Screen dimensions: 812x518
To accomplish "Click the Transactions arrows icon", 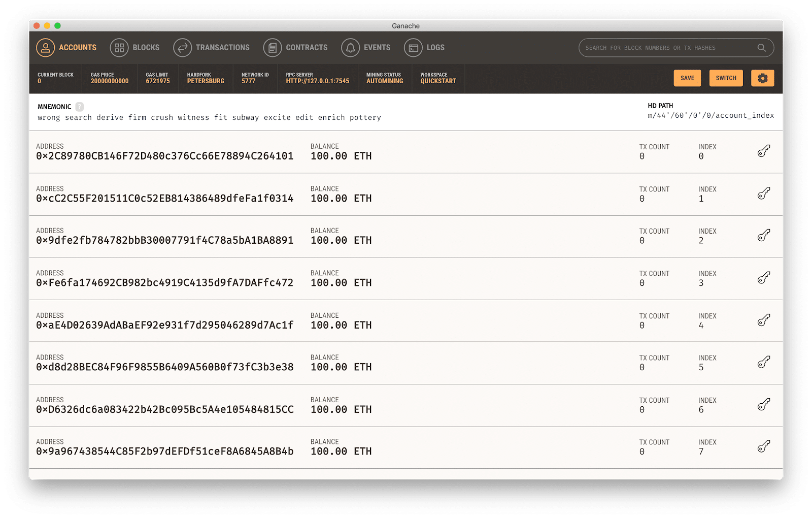I will (182, 48).
